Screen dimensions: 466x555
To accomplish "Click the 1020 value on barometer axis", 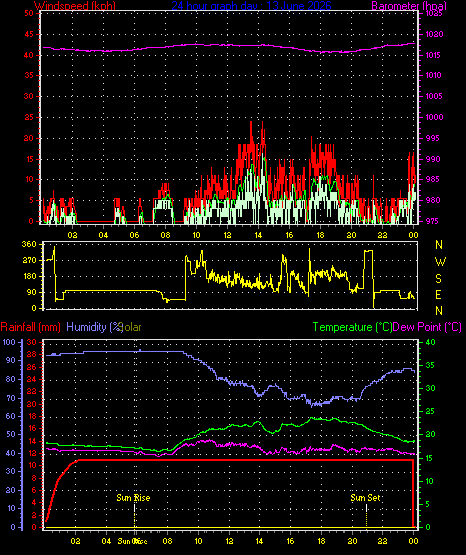I will pyautogui.click(x=435, y=34).
